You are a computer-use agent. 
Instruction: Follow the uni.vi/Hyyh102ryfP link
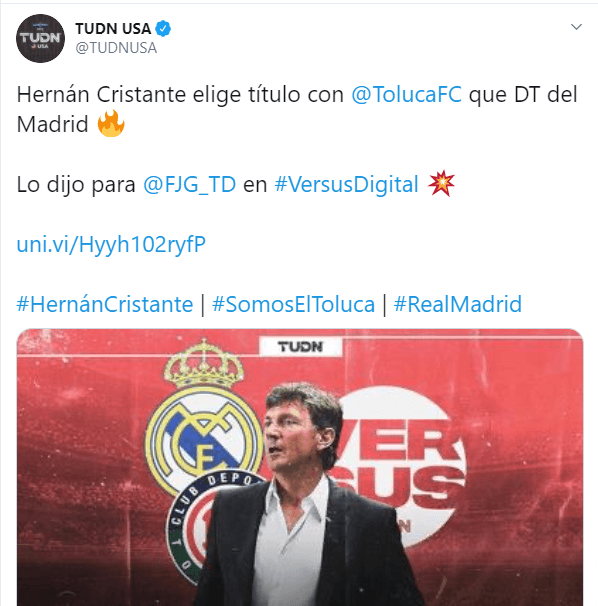point(111,244)
